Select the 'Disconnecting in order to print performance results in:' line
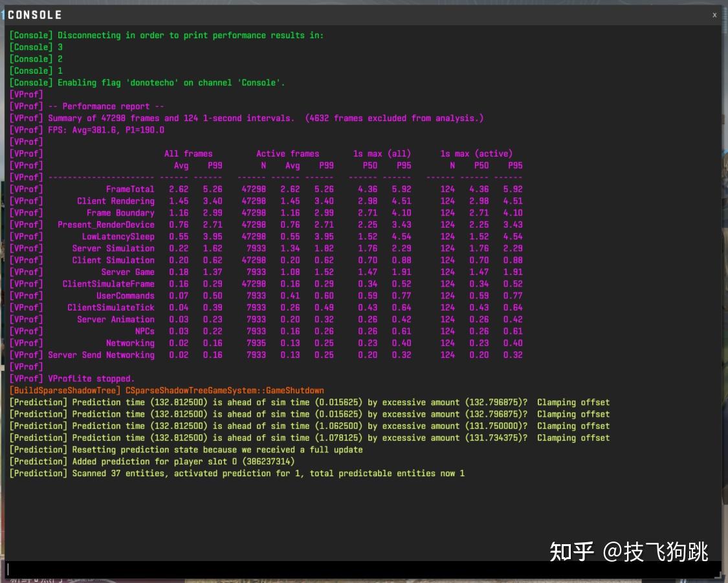Image resolution: width=728 pixels, height=583 pixels. coord(167,36)
